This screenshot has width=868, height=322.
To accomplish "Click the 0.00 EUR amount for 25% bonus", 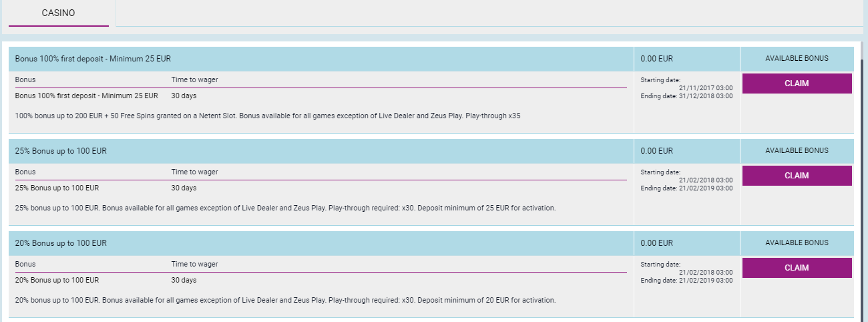I will coord(657,151).
